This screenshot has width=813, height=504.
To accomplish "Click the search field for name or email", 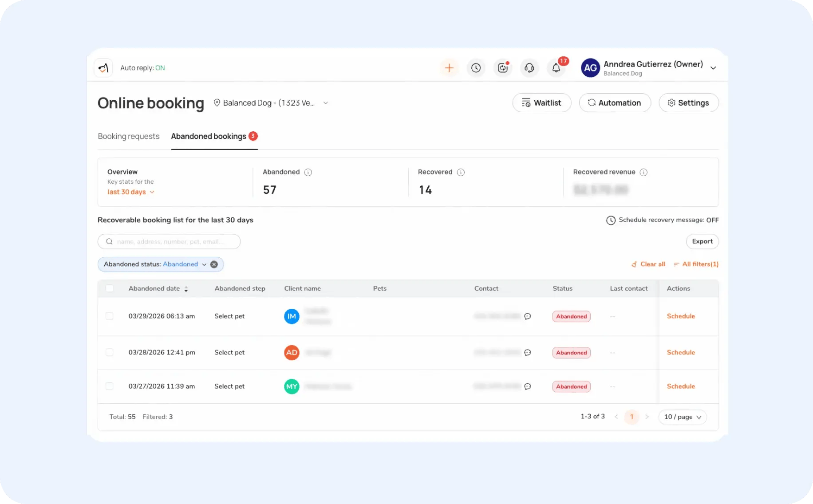I will pyautogui.click(x=169, y=241).
